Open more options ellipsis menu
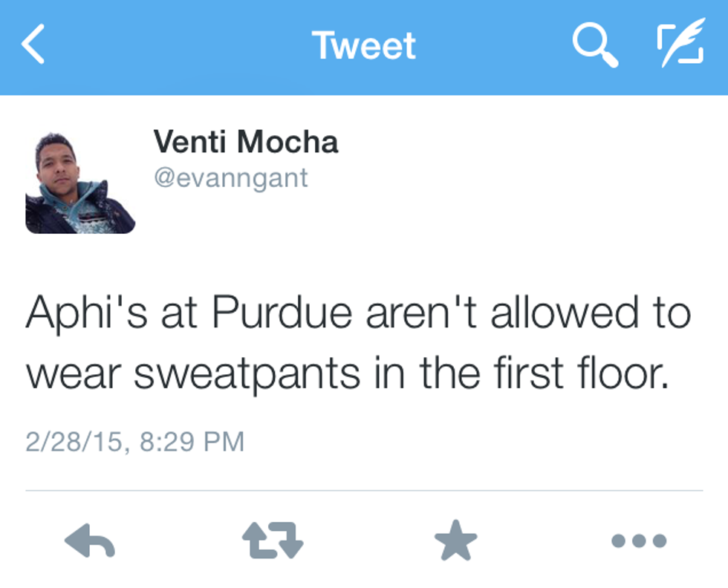The height and width of the screenshot is (588, 728). coord(638,542)
